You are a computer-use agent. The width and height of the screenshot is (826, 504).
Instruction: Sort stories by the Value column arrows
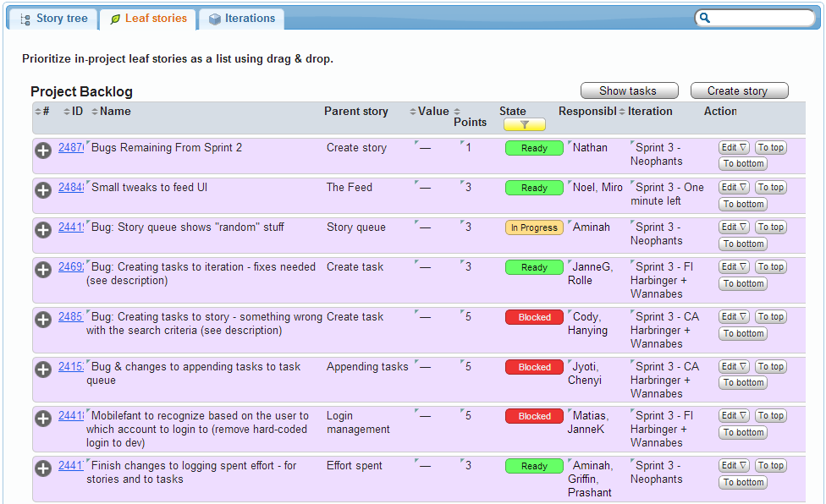(x=413, y=112)
